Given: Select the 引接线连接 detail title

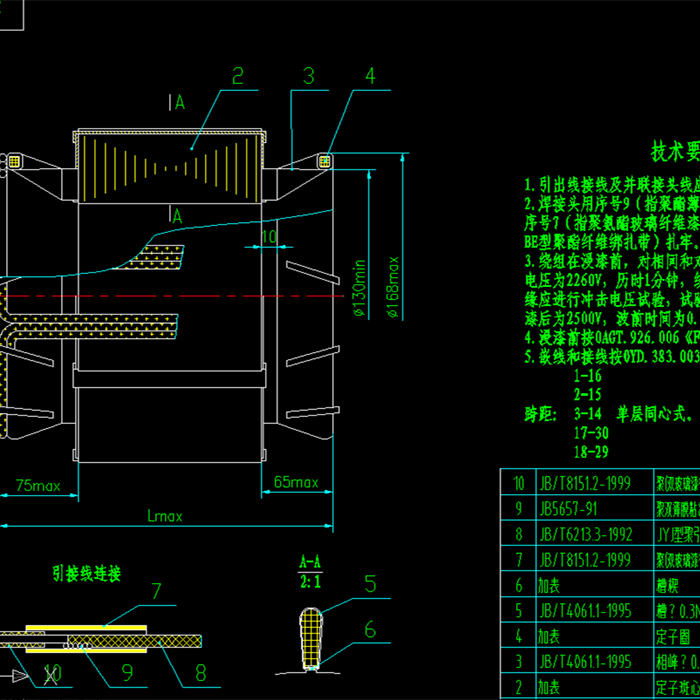Looking at the screenshot, I should click(87, 573).
